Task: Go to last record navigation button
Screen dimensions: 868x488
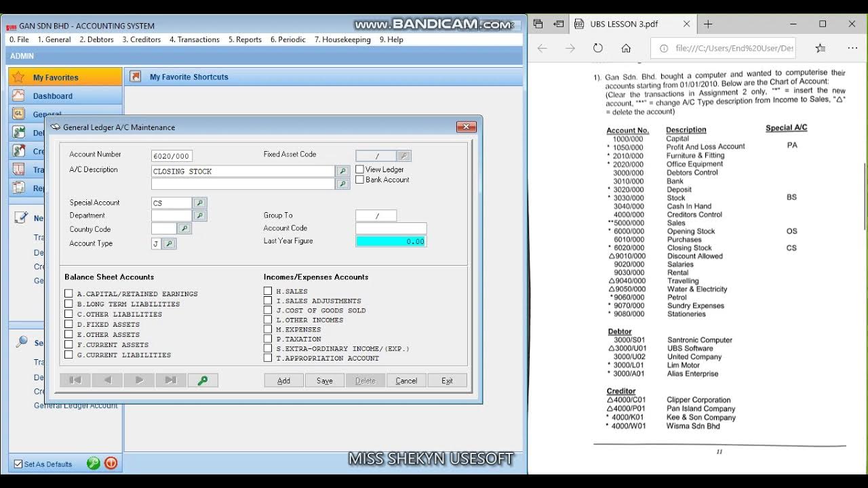Action: coord(171,380)
